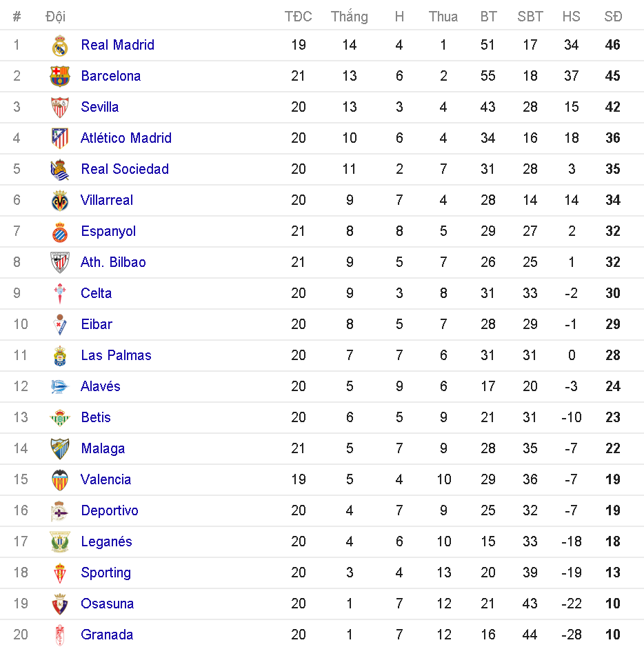This screenshot has height=647, width=644.
Task: Click the Thắng wins column header
Action: click(x=349, y=17)
